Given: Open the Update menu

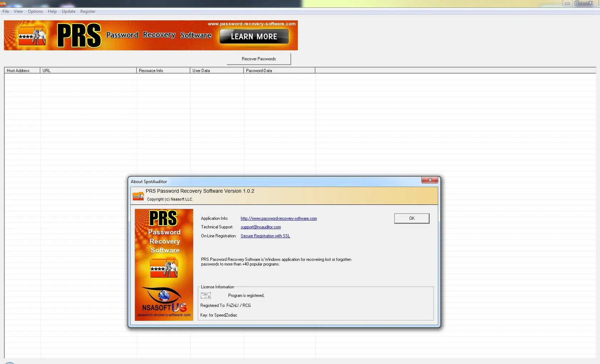Looking at the screenshot, I should 69,11.
